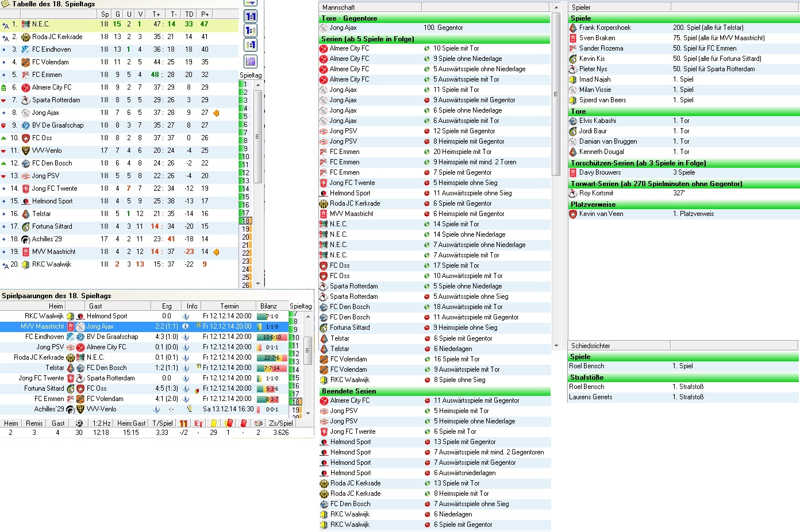
Task: Click red indicator beside Telstar 6 Niederlagen
Action: coord(426,349)
